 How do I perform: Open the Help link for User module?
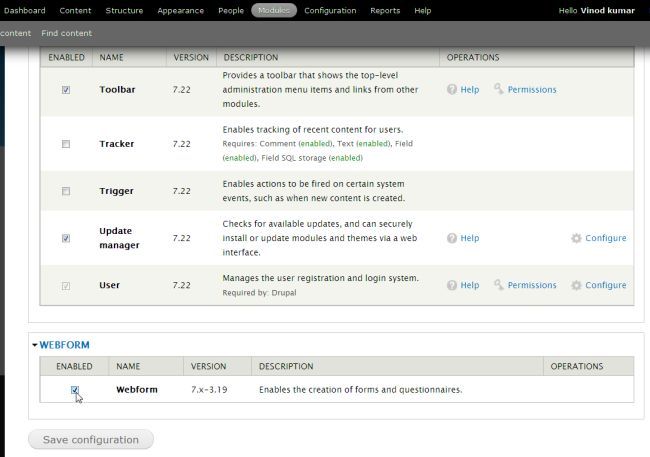click(470, 285)
